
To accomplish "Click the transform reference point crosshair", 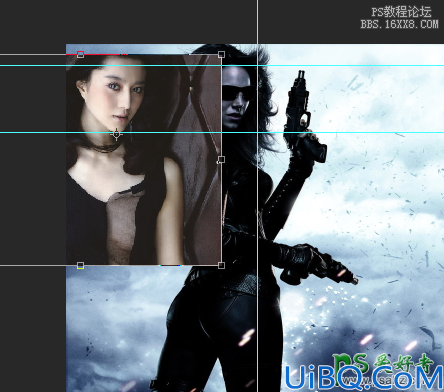I will [x=116, y=134].
